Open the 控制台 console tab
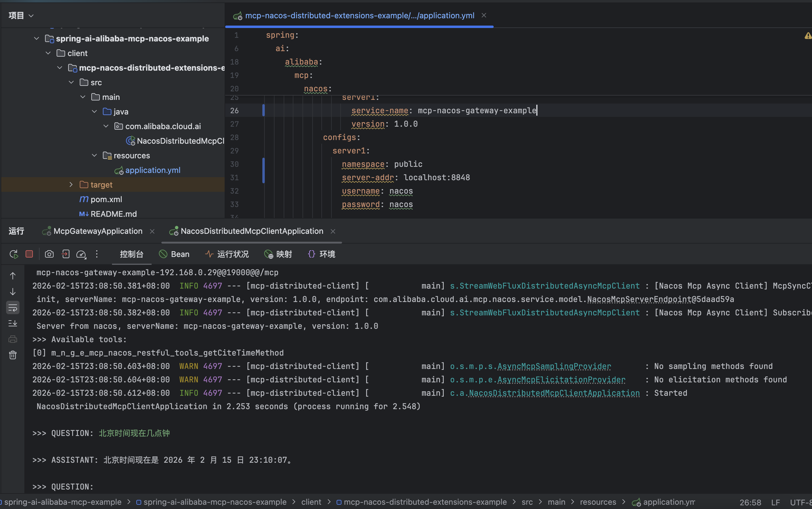Image resolution: width=812 pixels, height=509 pixels. [x=131, y=254]
